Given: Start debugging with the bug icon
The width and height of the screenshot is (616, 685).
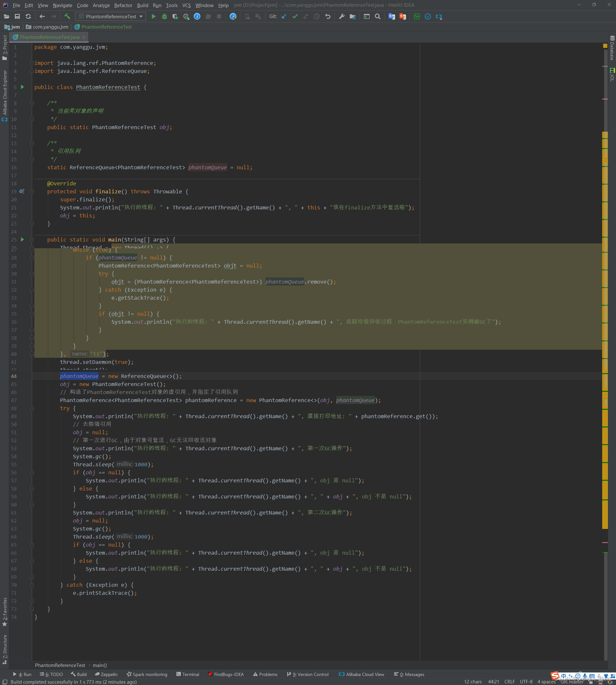Looking at the screenshot, I should (x=164, y=16).
